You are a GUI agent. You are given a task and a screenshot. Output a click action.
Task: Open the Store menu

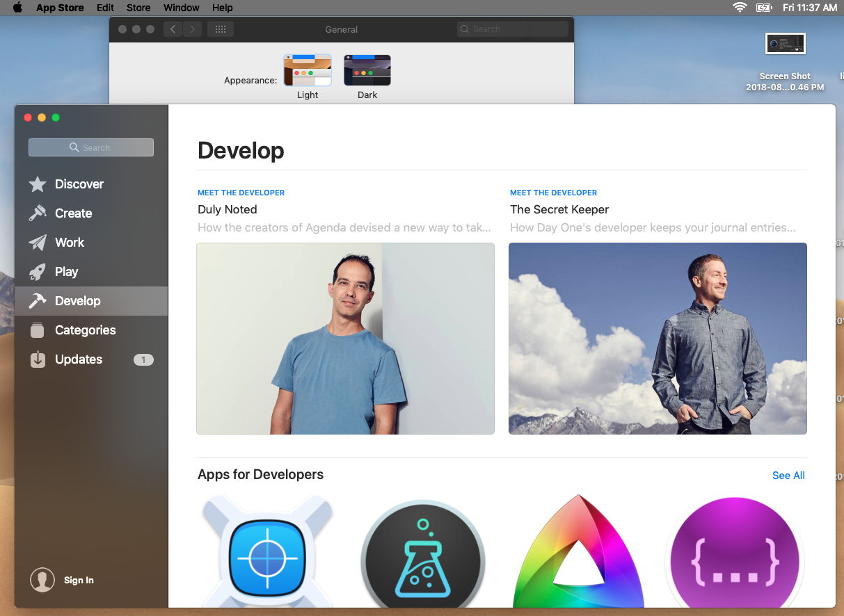click(x=138, y=8)
